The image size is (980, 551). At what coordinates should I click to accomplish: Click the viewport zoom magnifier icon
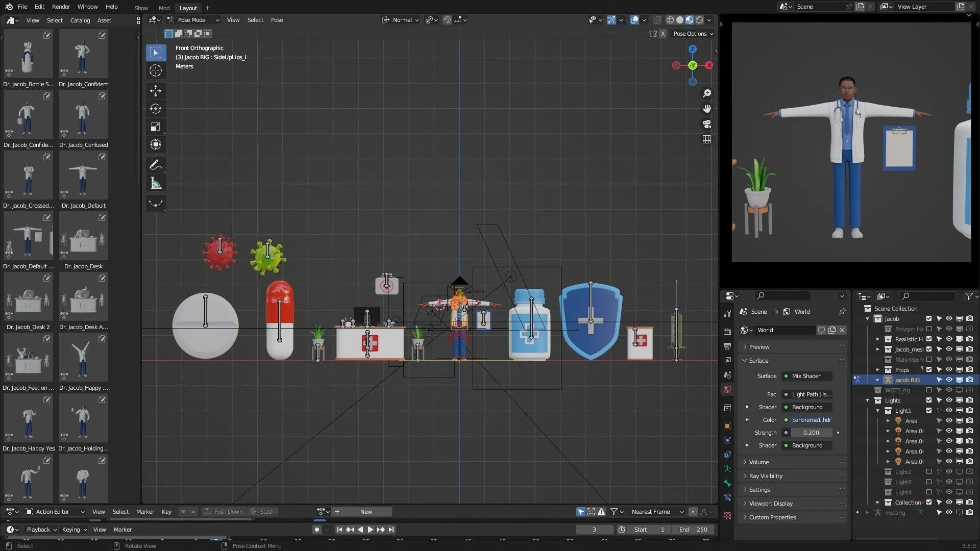(707, 93)
